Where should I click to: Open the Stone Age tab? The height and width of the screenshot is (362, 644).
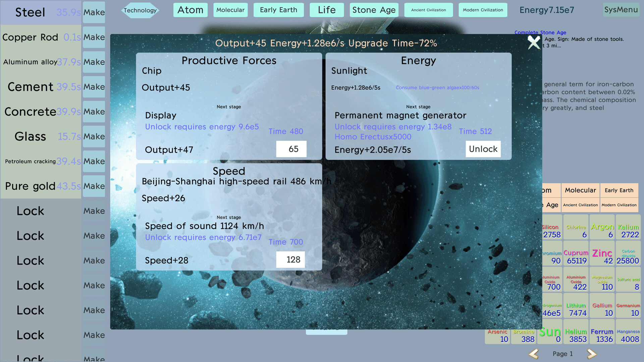374,10
